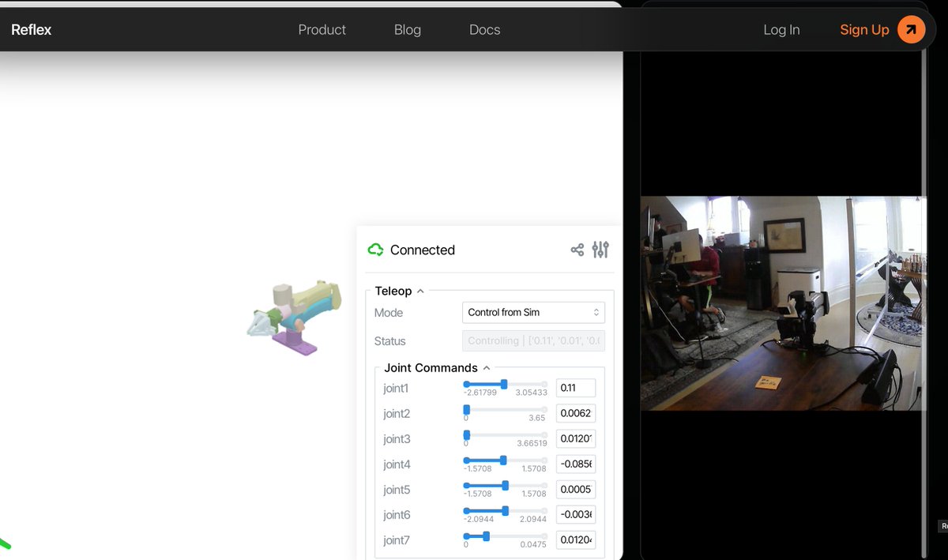Viewport: 948px width, 560px height.
Task: Click the Sign Up button
Action: tap(864, 30)
